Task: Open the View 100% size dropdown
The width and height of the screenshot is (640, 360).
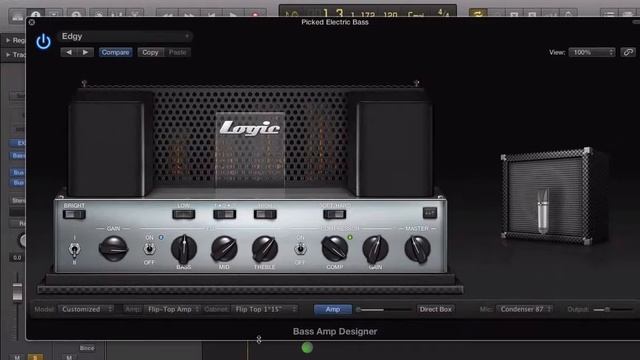Action: [592, 52]
